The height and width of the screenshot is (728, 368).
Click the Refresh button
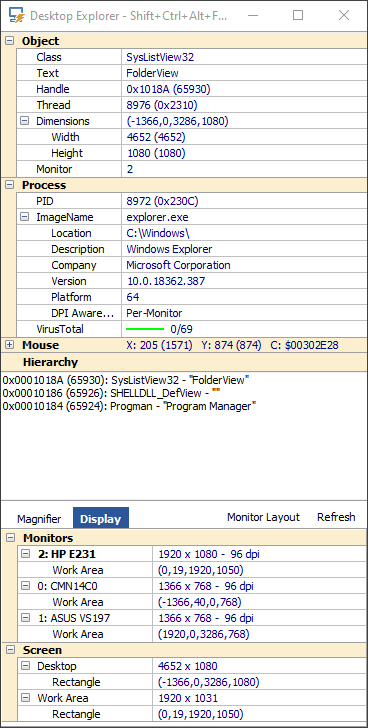[336, 517]
